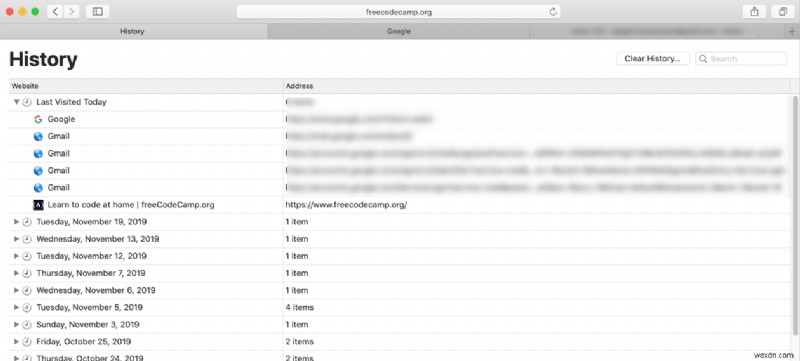The height and width of the screenshot is (361, 800).
Task: Click the clock icon beside Last Visited Today
Action: [27, 102]
